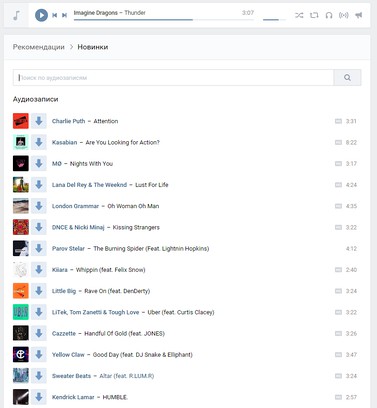
Task: Download Lana Del Rey – Lust For Life
Action: pos(39,185)
